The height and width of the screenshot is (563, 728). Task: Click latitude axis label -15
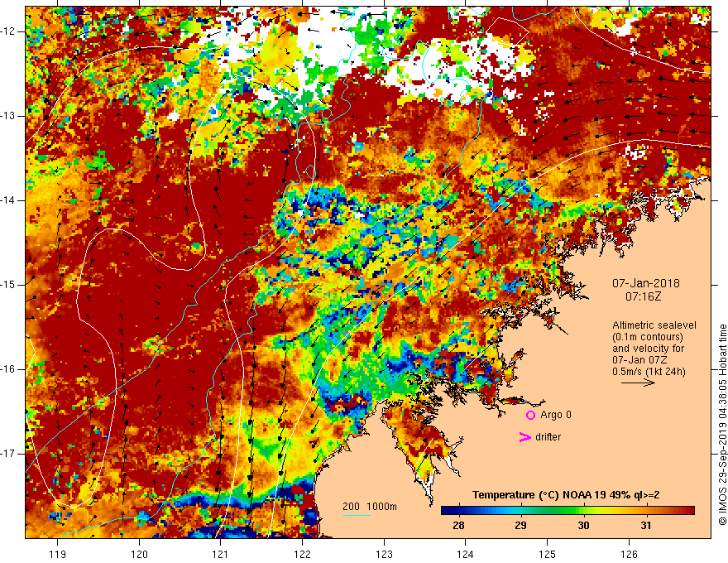pos(9,285)
